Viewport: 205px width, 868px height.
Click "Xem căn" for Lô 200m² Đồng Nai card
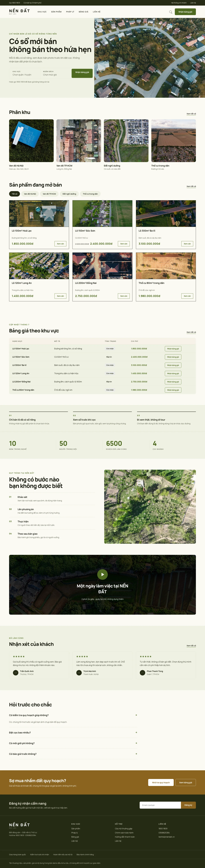pyautogui.click(x=124, y=296)
